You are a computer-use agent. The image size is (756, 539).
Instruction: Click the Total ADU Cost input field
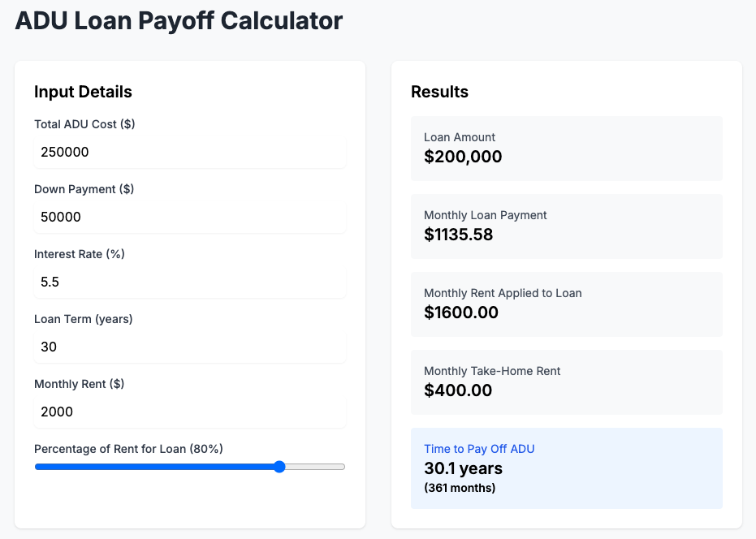[190, 152]
